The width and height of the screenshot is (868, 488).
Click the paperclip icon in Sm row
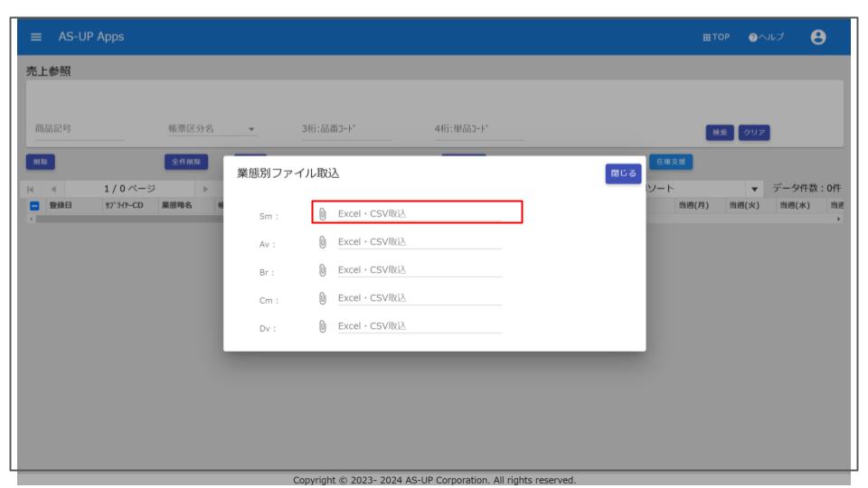point(323,214)
